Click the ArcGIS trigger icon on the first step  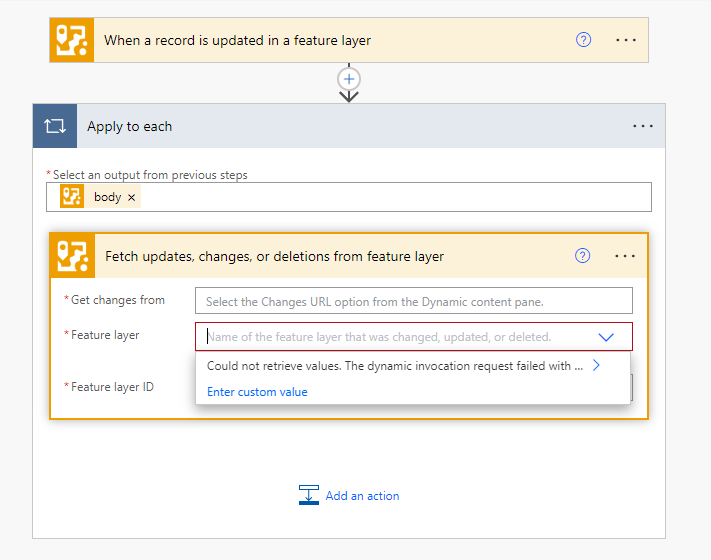72,40
